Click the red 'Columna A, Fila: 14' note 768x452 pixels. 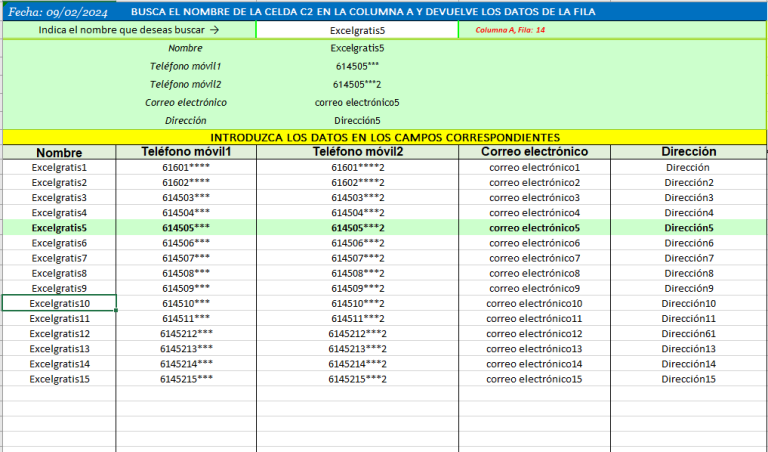click(x=510, y=30)
